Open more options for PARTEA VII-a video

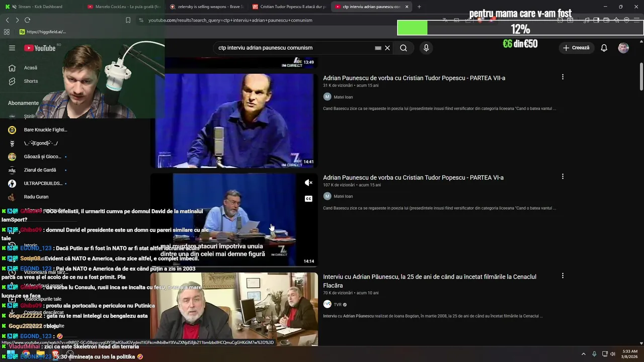tap(562, 77)
